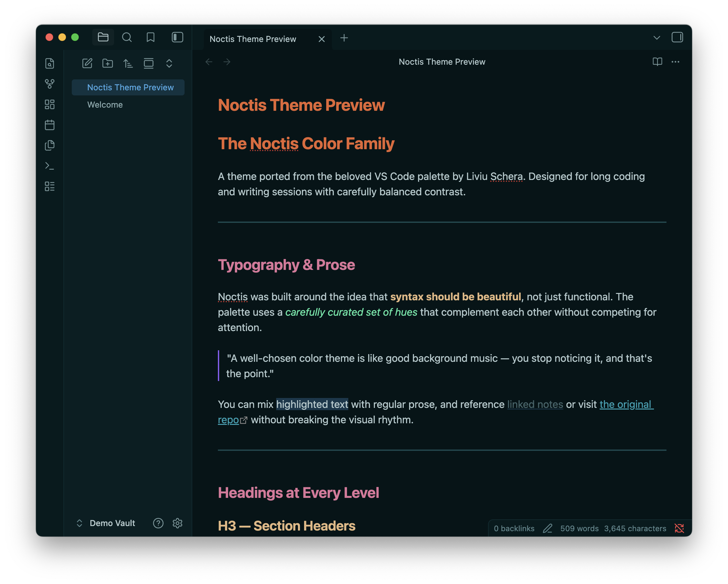Create a new folder

pyautogui.click(x=108, y=63)
